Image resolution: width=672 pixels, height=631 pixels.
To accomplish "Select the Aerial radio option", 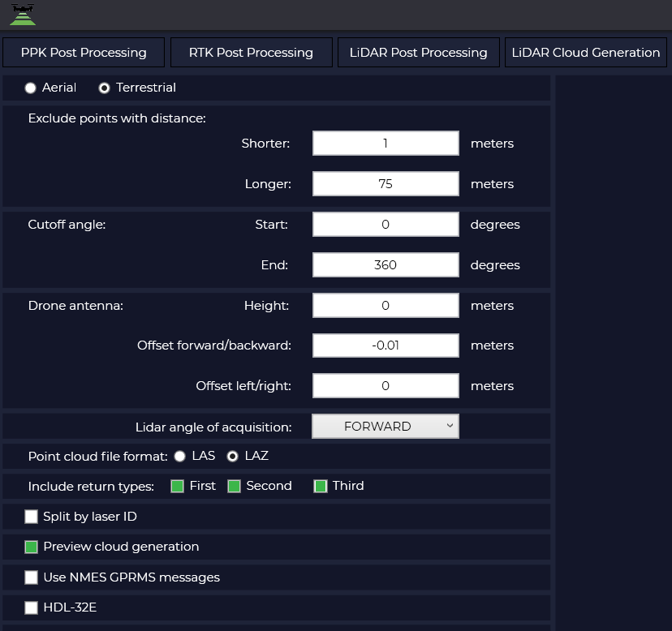I will pyautogui.click(x=30, y=88).
